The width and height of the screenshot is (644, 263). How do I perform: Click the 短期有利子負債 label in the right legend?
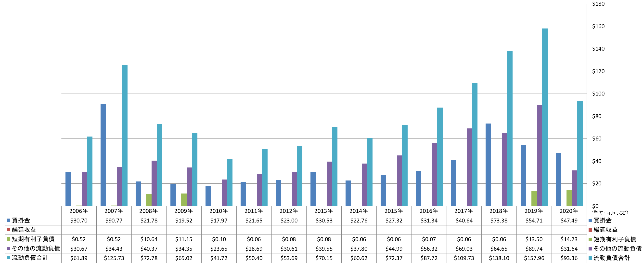tap(615, 239)
